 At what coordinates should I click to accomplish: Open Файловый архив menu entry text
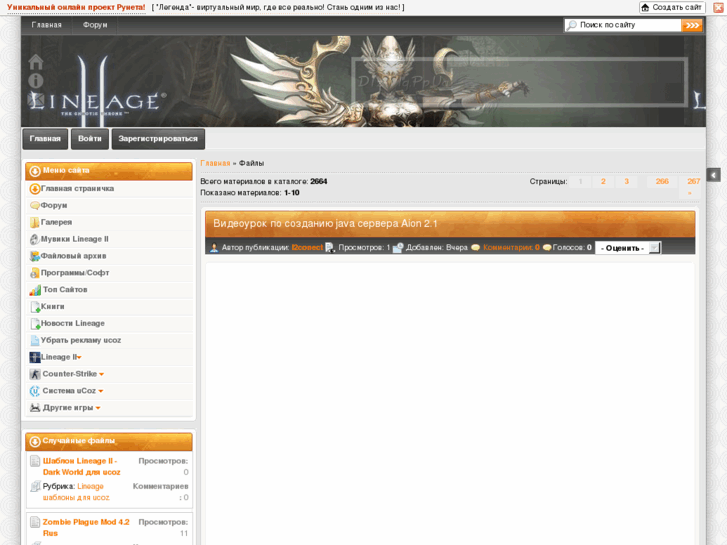tap(73, 256)
